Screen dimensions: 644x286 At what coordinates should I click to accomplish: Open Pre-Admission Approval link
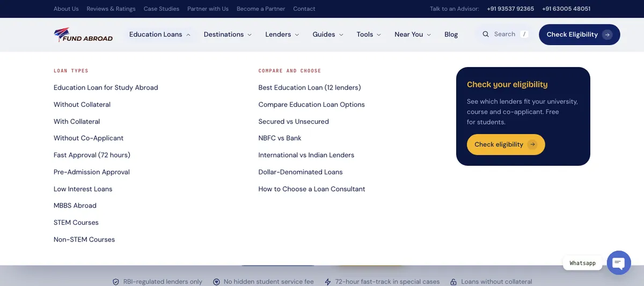[92, 172]
